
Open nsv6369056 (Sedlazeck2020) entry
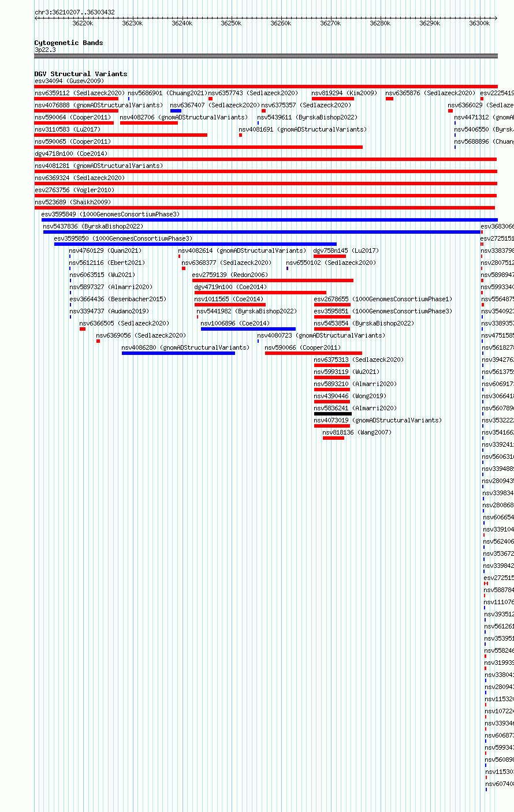coord(141,335)
